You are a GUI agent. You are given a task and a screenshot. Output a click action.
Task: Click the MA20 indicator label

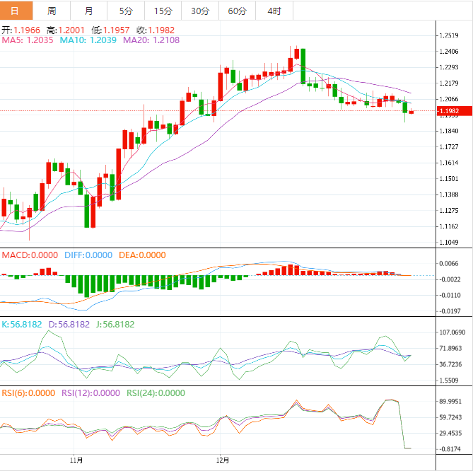pos(151,41)
